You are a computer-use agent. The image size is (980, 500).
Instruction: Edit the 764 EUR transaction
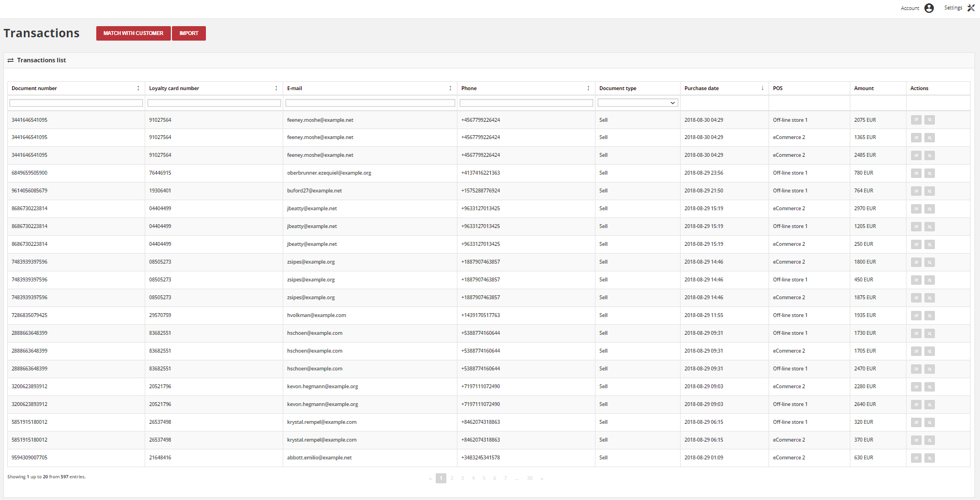click(916, 191)
